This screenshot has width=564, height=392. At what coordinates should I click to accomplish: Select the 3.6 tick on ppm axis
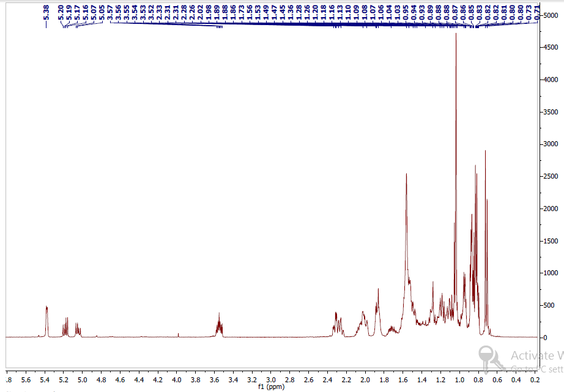[x=214, y=380]
